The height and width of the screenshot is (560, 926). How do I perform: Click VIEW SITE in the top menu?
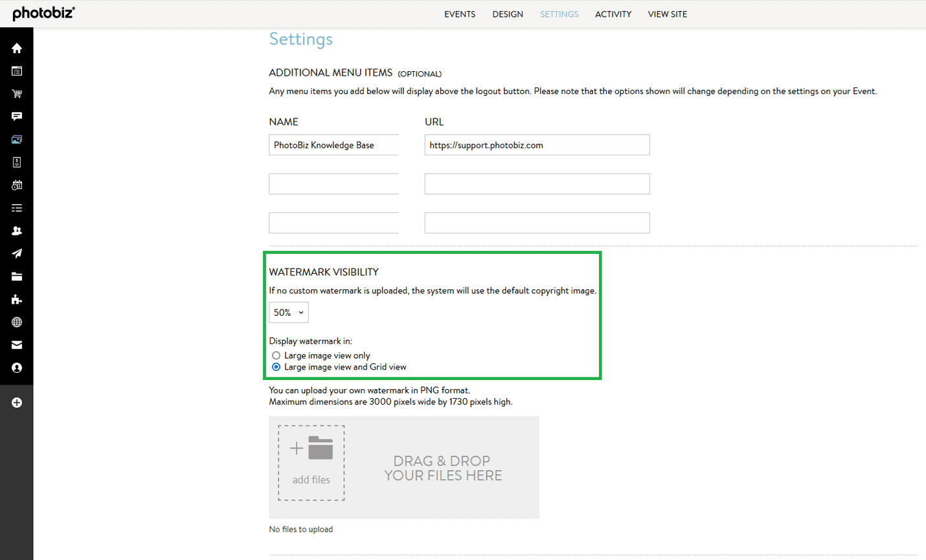pos(668,14)
